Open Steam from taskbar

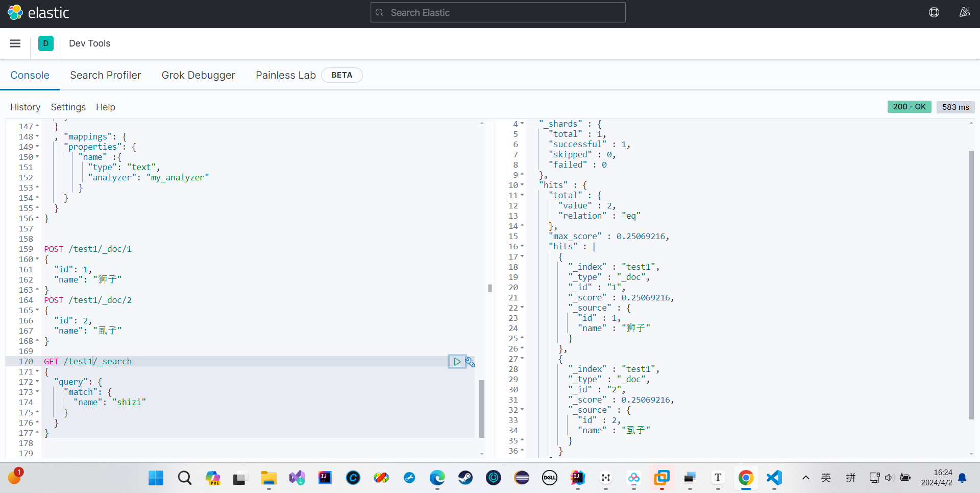point(465,478)
